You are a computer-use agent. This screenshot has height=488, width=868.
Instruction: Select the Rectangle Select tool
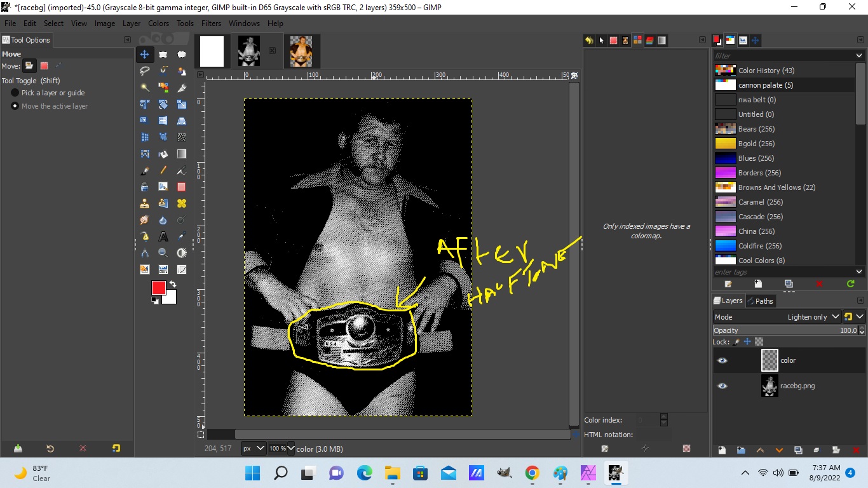tap(163, 55)
